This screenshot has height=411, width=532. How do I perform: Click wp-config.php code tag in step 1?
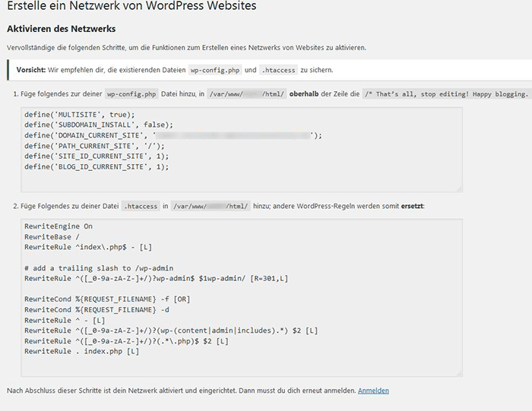tap(131, 94)
